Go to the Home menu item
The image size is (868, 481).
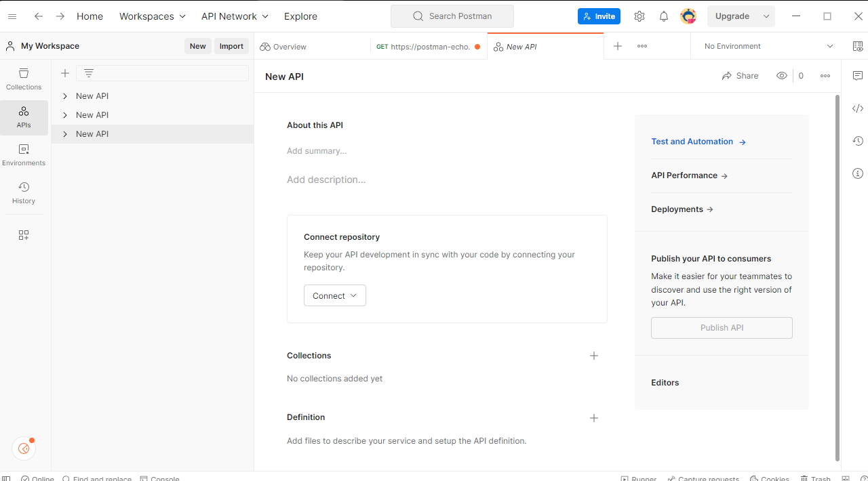(x=90, y=16)
